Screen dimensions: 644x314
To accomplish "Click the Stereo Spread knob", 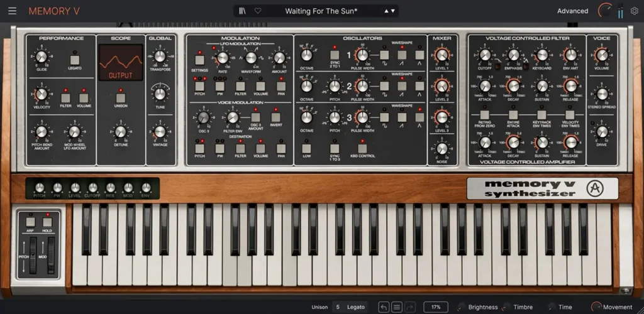I will (602, 94).
